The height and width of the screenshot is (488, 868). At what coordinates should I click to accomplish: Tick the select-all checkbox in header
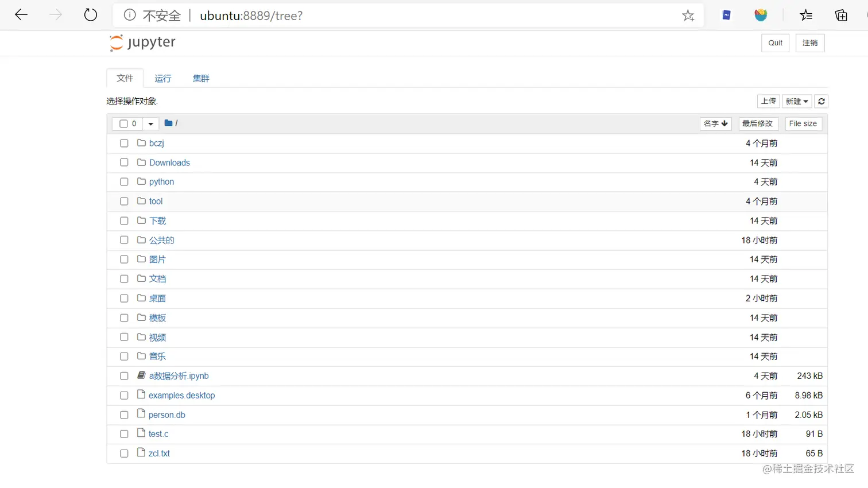click(x=123, y=123)
